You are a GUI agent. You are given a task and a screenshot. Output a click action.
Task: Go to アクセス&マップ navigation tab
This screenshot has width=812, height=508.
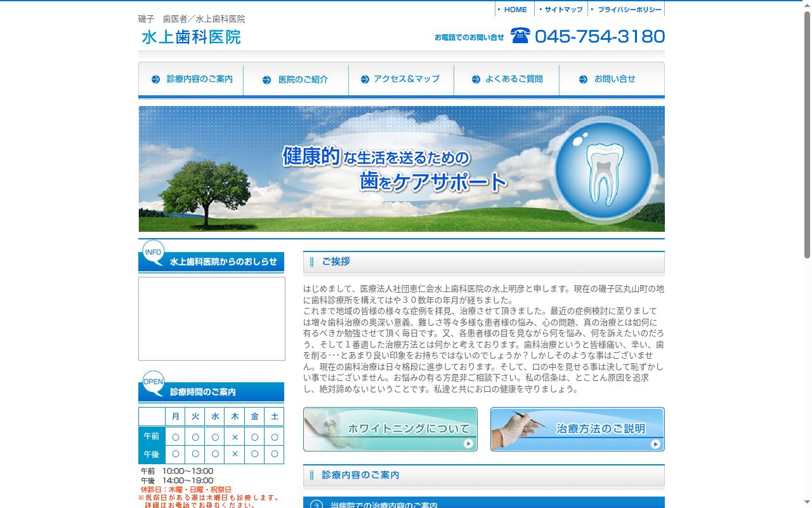(401, 80)
